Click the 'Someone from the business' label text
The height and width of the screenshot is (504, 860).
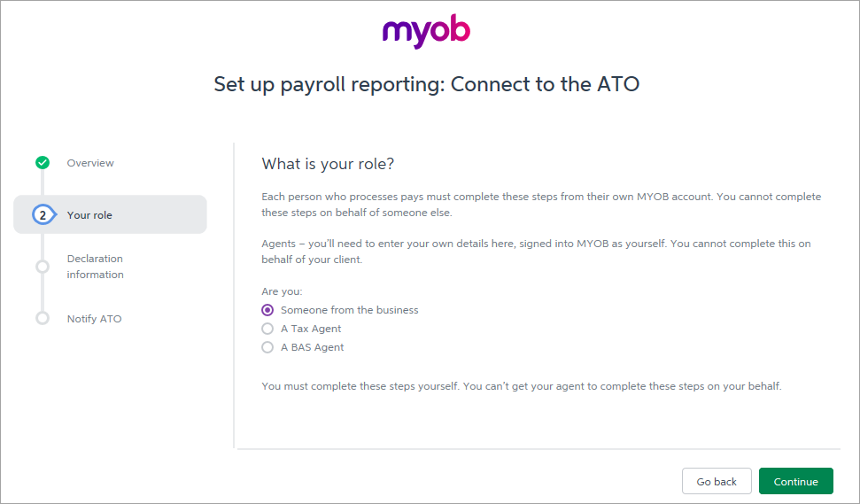[349, 310]
